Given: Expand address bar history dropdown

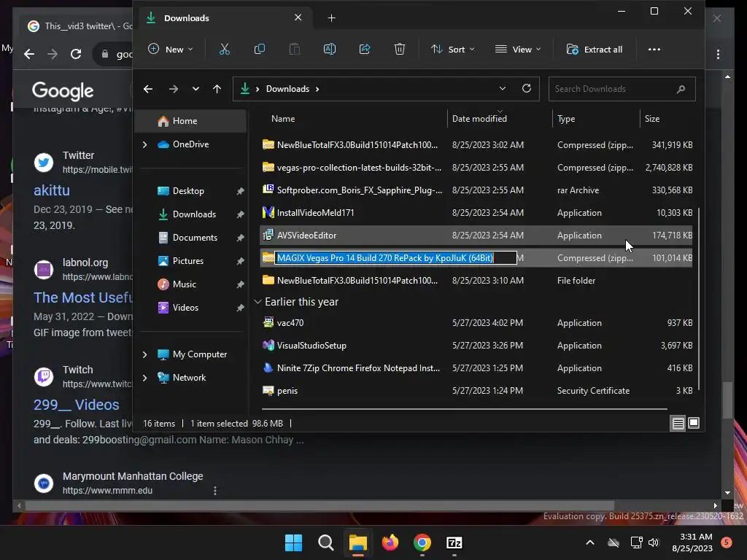Looking at the screenshot, I should [502, 88].
